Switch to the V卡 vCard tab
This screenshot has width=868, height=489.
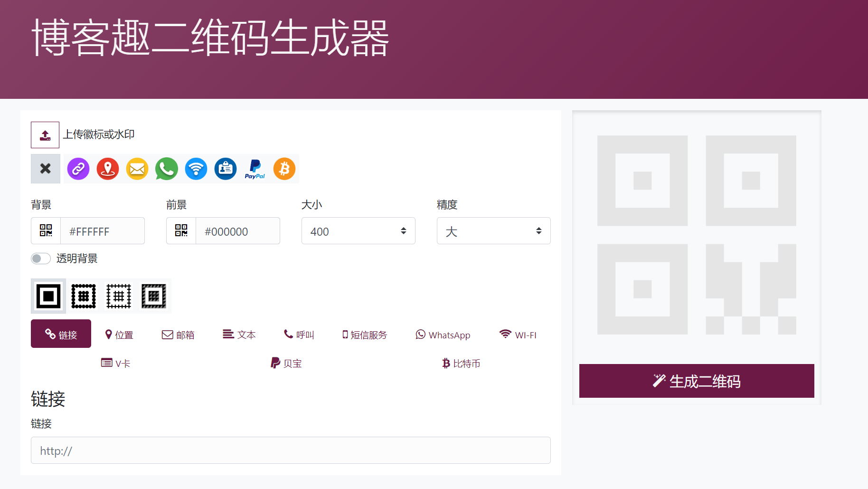tap(116, 363)
